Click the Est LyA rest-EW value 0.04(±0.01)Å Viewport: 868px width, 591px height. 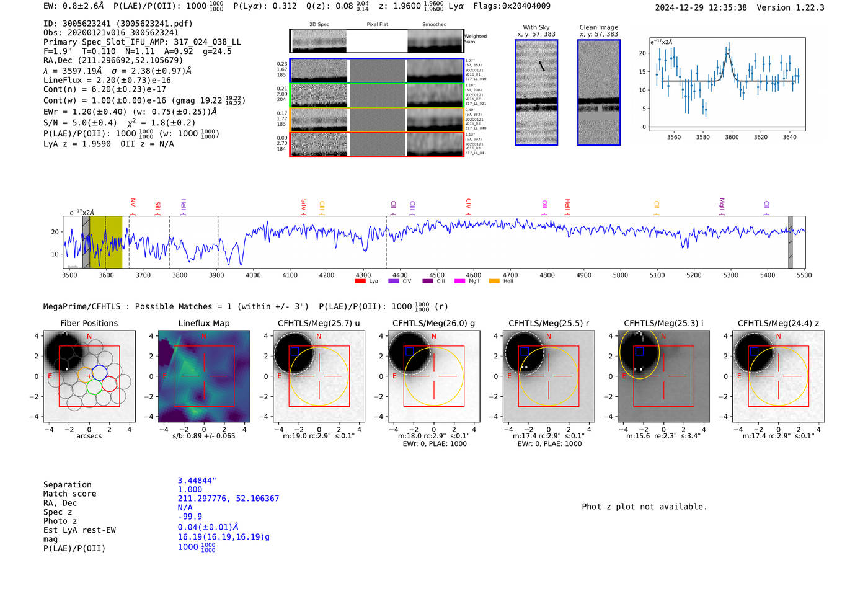click(208, 527)
